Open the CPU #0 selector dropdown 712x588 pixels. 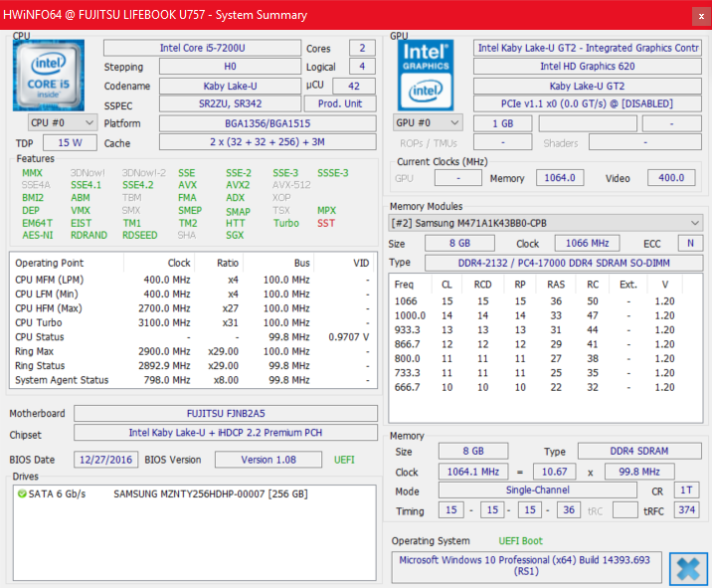tap(63, 122)
